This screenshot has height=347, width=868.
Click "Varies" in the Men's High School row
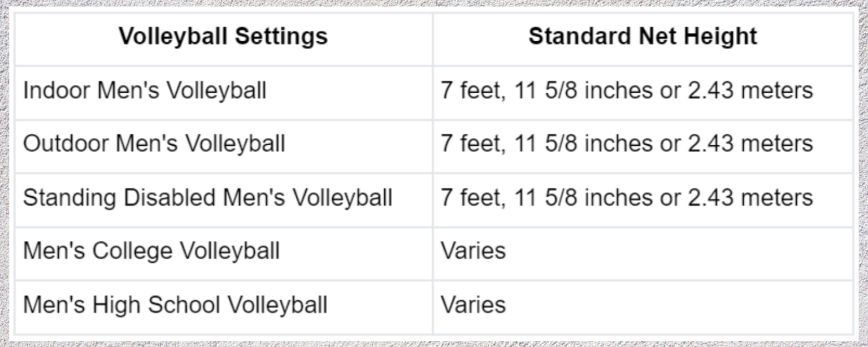click(473, 305)
